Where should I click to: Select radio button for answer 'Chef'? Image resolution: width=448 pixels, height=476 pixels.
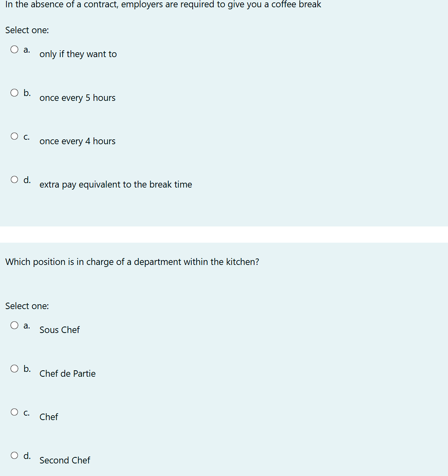pos(14,412)
